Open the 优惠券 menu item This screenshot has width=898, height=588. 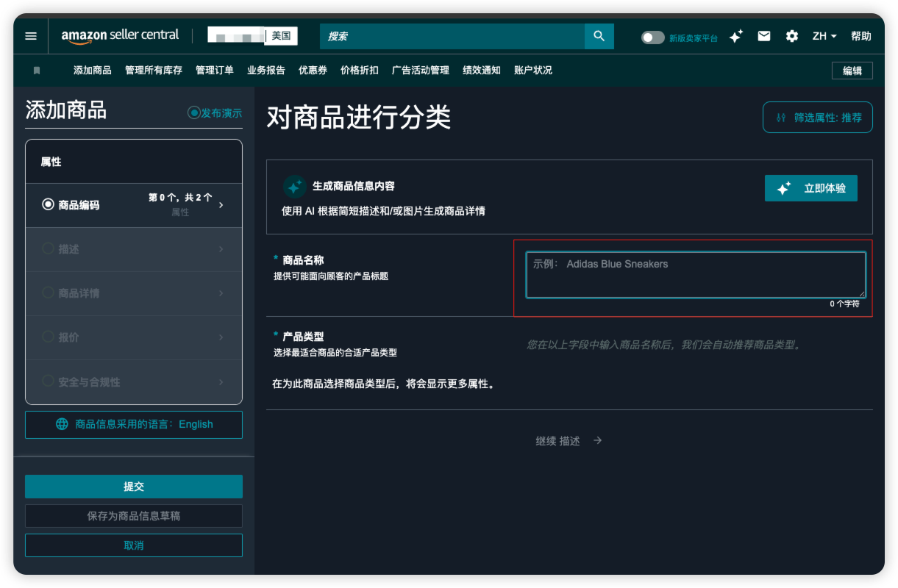pyautogui.click(x=313, y=71)
